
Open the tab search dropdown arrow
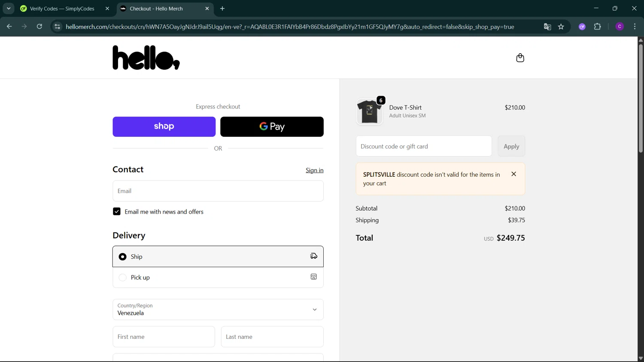(x=9, y=9)
